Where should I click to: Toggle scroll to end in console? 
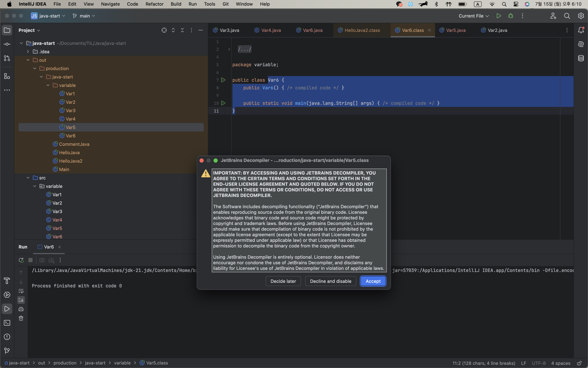[x=21, y=300]
